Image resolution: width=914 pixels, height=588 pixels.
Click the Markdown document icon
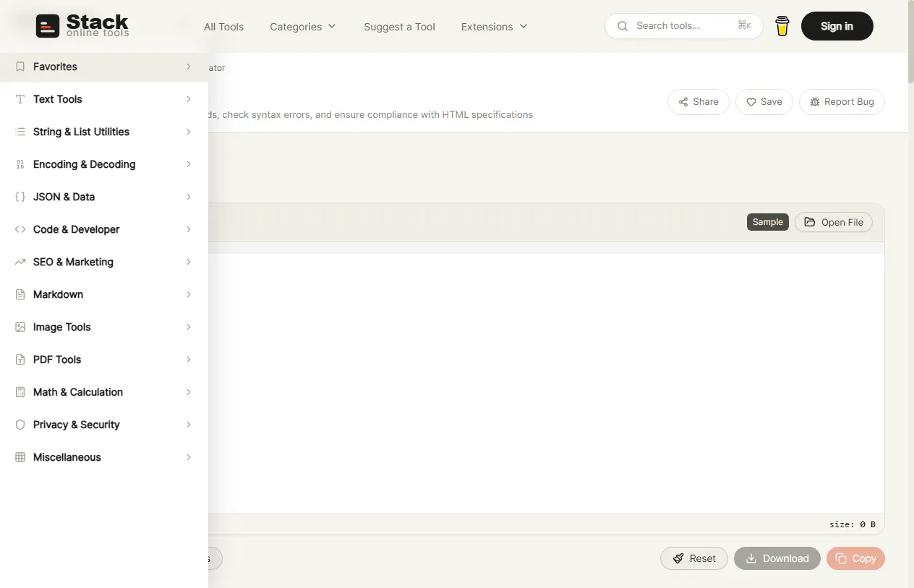pyautogui.click(x=20, y=294)
